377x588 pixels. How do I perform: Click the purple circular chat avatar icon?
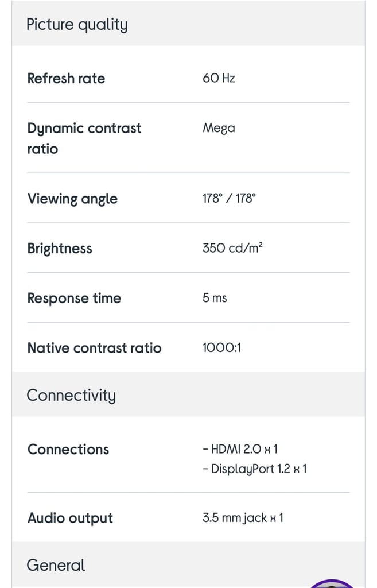click(x=332, y=583)
